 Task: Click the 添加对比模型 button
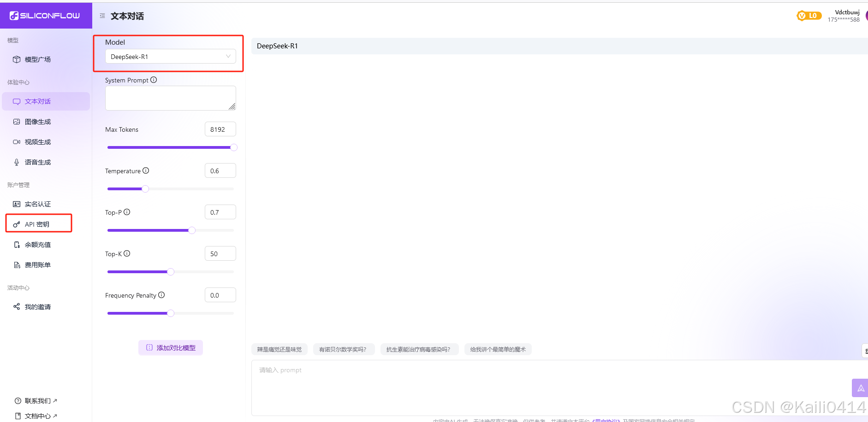click(x=171, y=348)
